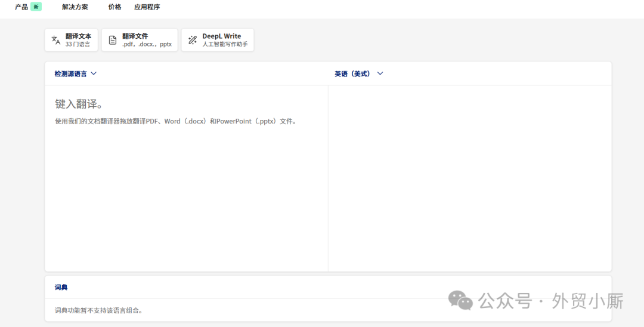Expand the chevron beside 检测源语言
This screenshot has height=327, width=644.
pos(93,73)
